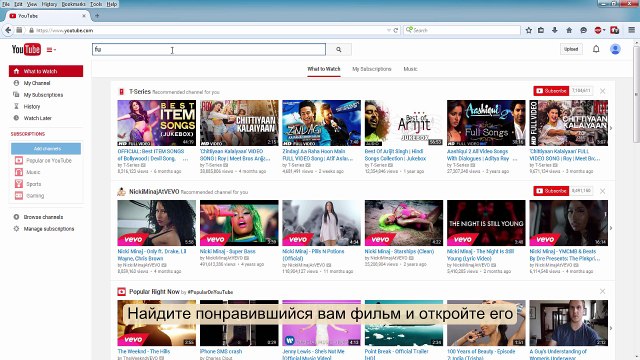Screen dimensions: 640x360
Task: Open The Night Is Still Young thumbnail
Action: pyautogui.click(x=486, y=223)
